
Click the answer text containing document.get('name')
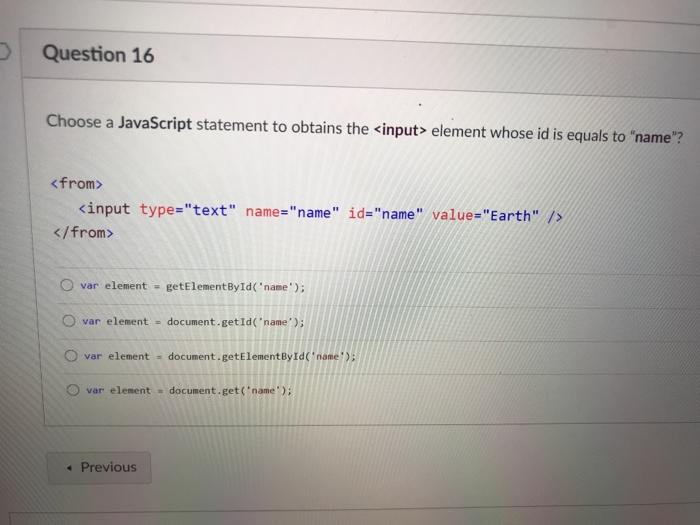189,390
